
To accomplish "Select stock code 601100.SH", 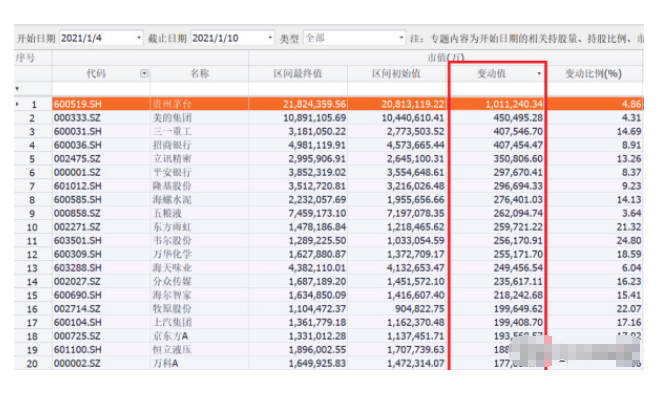I will click(78, 350).
